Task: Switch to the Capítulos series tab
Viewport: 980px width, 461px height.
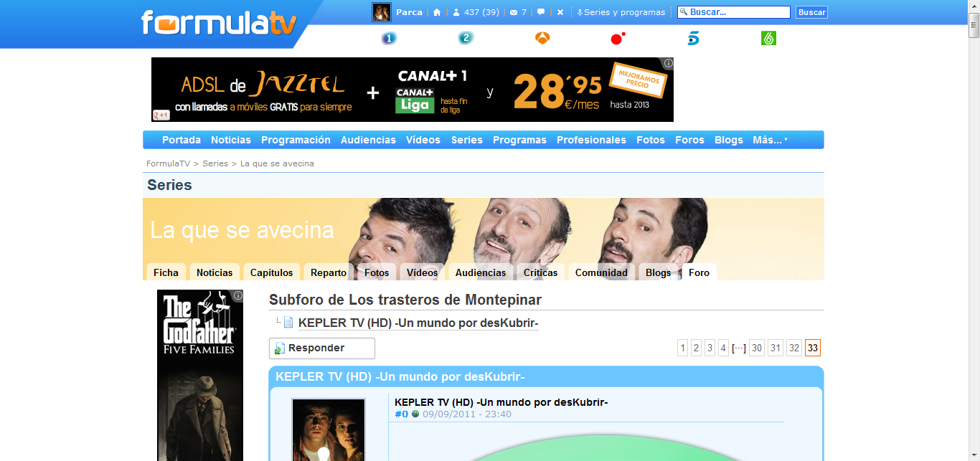Action: coord(271,272)
